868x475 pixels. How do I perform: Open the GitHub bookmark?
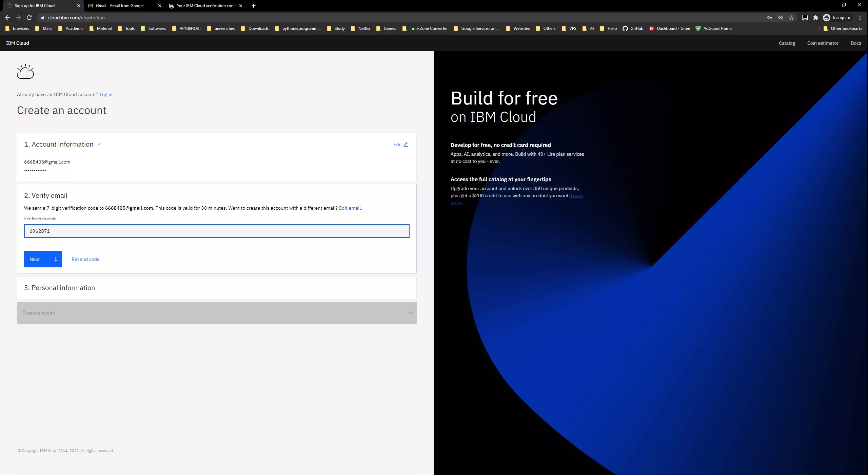pyautogui.click(x=633, y=28)
